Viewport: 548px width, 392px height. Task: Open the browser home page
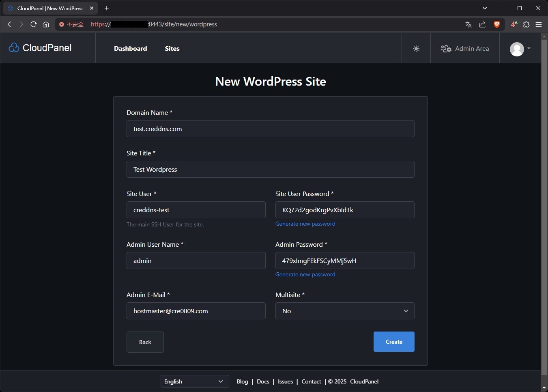[x=46, y=24]
